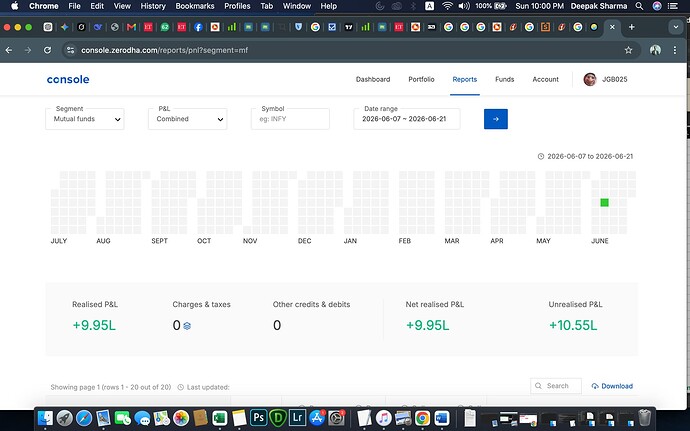Screen dimensions: 690x431
Task: Open the JGB025 user account menu
Action: click(606, 79)
